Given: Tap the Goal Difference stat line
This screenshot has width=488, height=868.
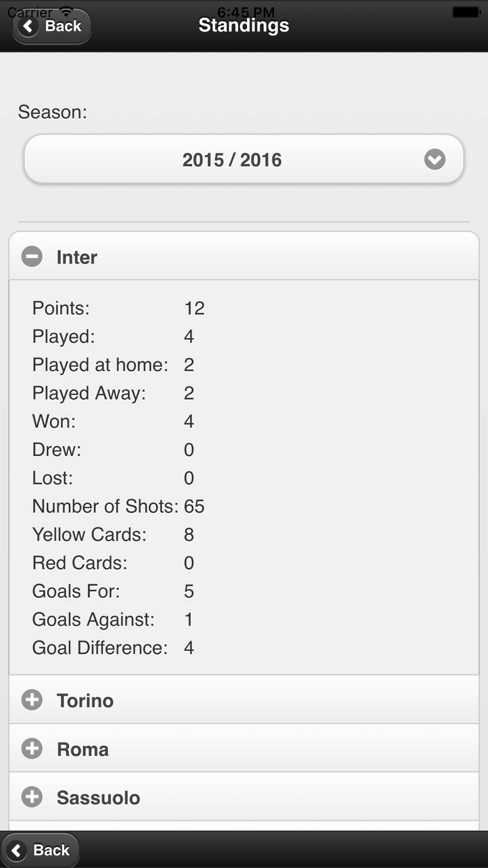Looking at the screenshot, I should point(113,648).
